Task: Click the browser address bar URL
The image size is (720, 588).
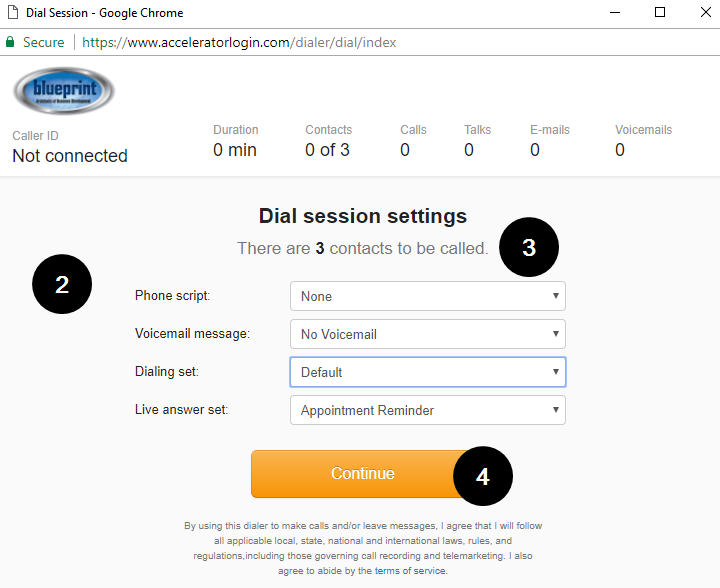Action: (239, 42)
